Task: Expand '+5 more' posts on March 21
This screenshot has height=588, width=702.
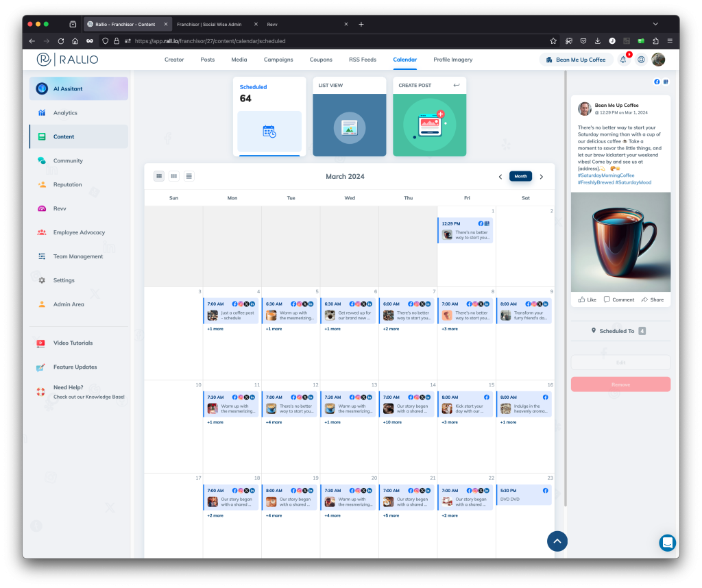Action: [x=392, y=515]
